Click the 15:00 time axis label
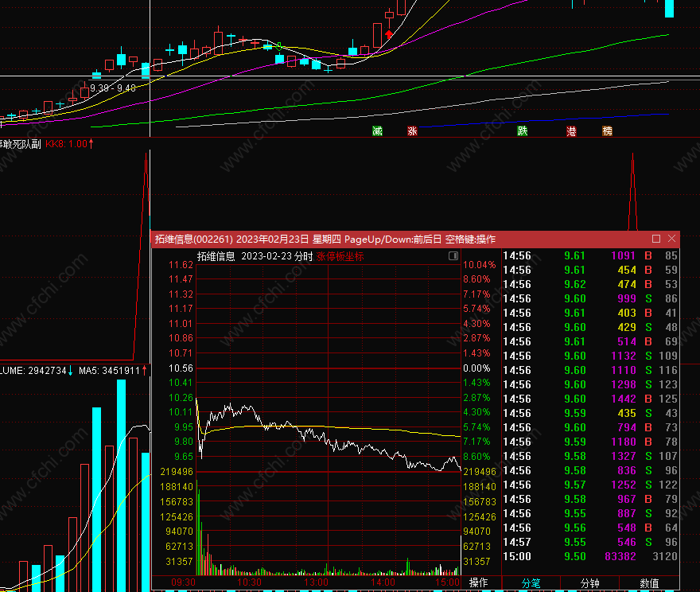This screenshot has width=700, height=592. 447,582
